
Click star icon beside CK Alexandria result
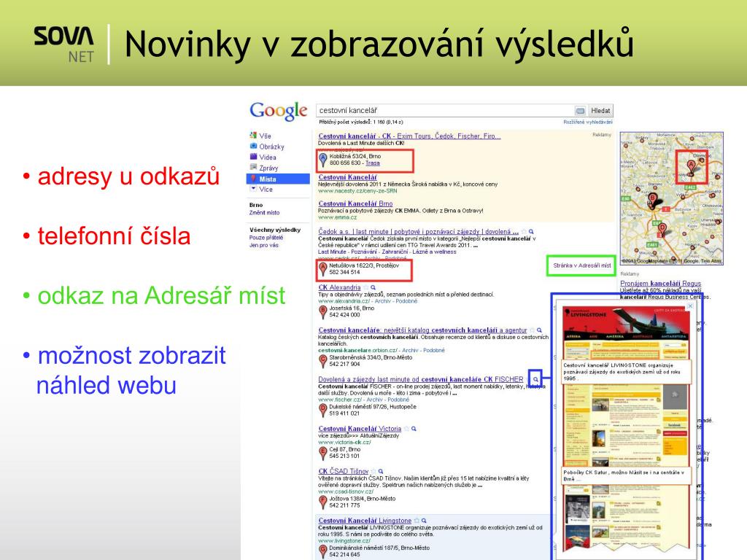[366, 287]
